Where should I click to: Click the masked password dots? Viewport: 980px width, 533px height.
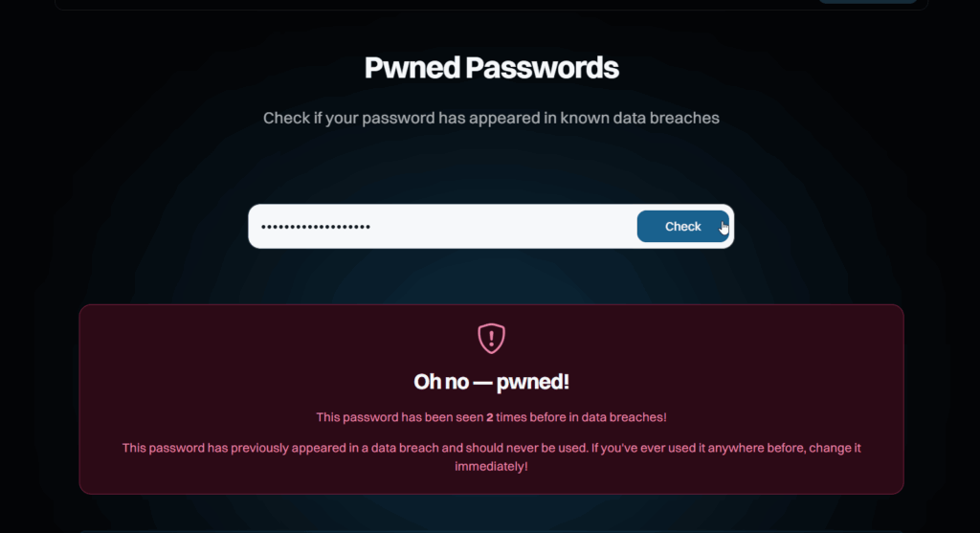click(316, 227)
